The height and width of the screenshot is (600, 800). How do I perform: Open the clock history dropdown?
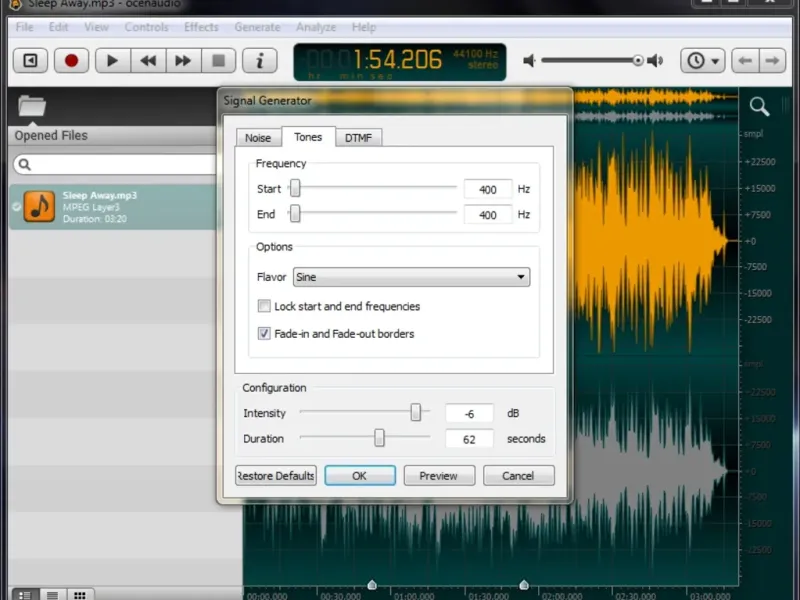coord(703,61)
